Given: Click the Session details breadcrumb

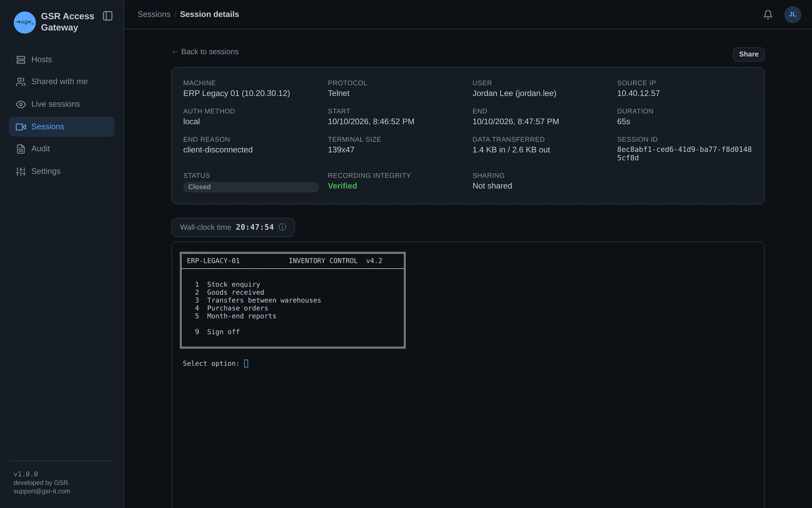Looking at the screenshot, I should (x=209, y=14).
